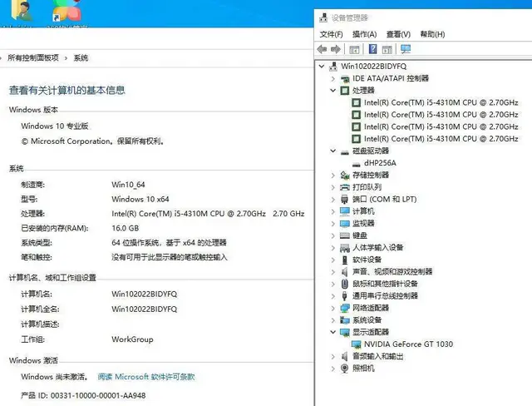The image size is (532, 406).
Task: Select the IDE ATA/ATAPI controller icon
Action: tap(345, 79)
